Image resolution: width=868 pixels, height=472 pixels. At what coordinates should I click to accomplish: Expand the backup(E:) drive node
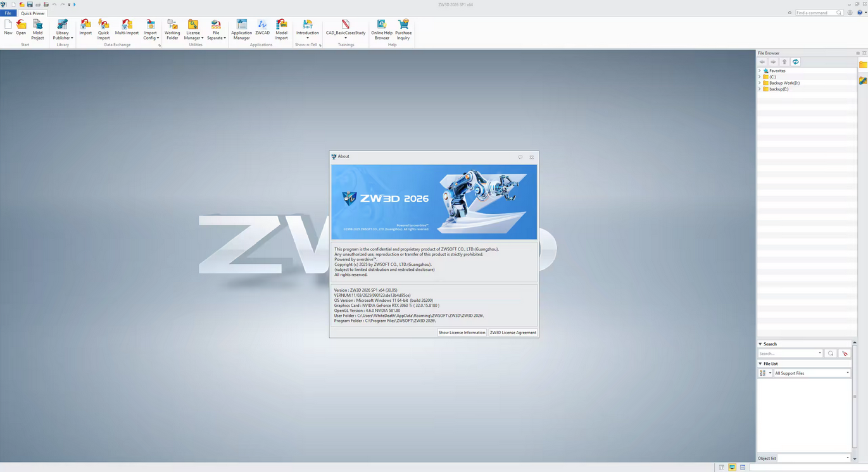[760, 89]
